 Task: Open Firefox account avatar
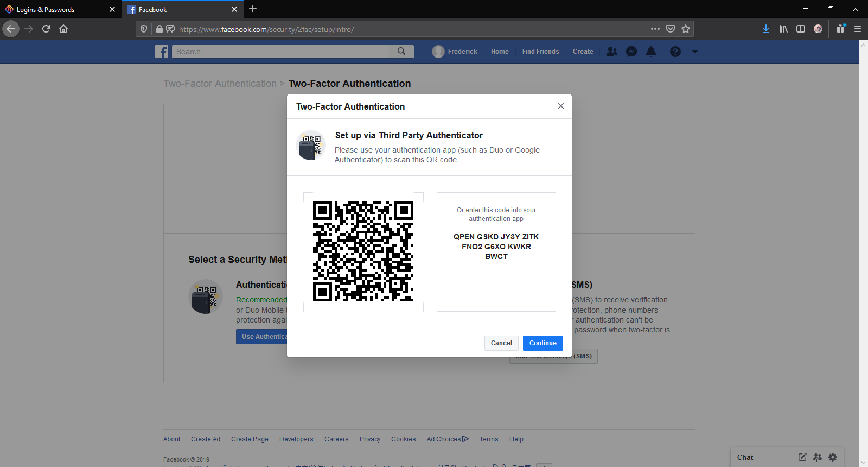click(x=818, y=29)
